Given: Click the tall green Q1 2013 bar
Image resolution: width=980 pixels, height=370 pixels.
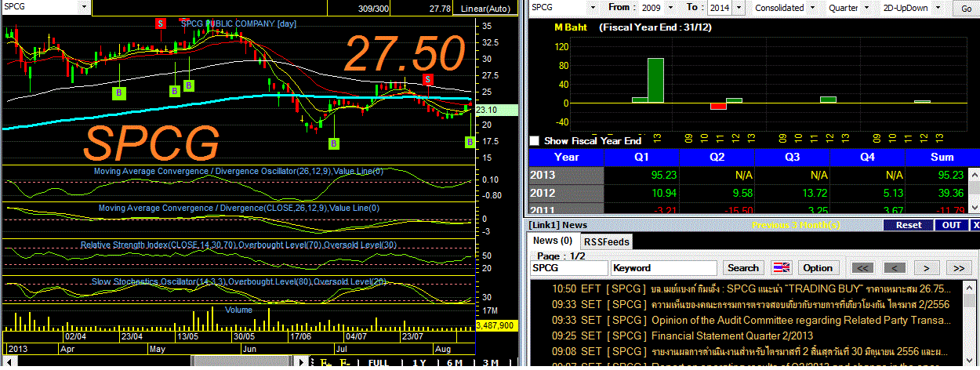Looking at the screenshot, I should pyautogui.click(x=655, y=80).
